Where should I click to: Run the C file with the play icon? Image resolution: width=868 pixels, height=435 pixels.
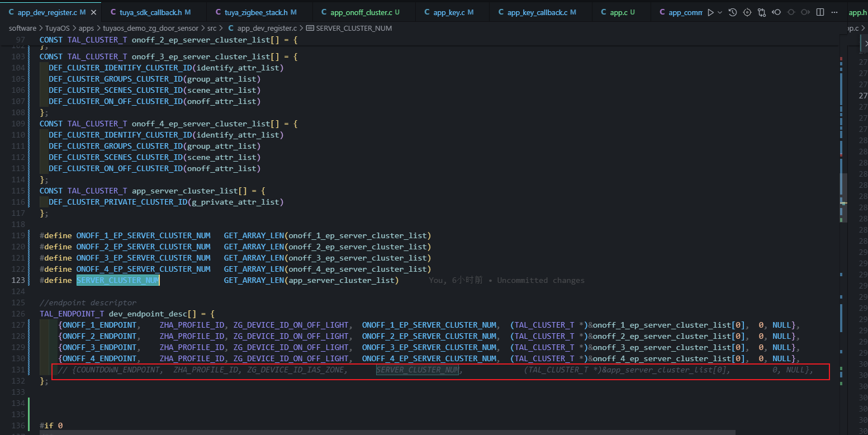[x=710, y=12]
